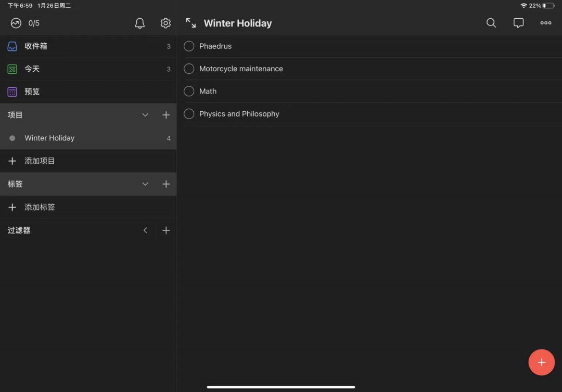Image resolution: width=562 pixels, height=392 pixels.
Task: Expand the 过滤器 section arrow
Action: pos(145,230)
